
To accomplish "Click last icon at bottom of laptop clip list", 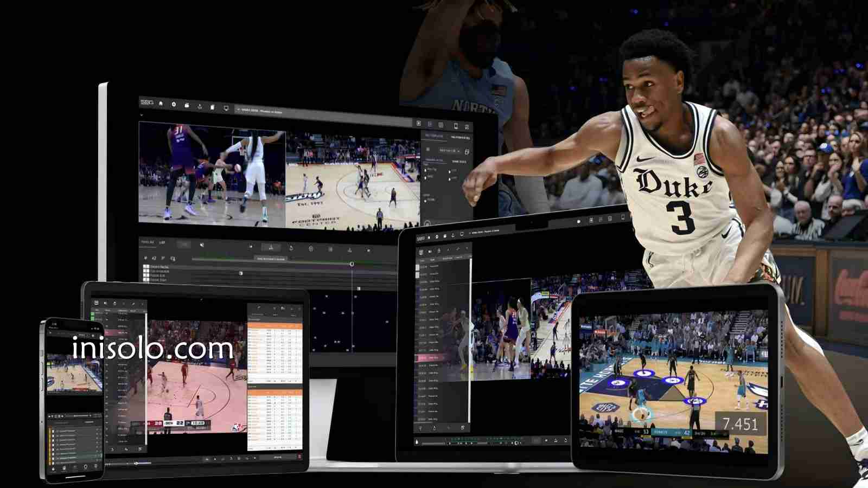I will (463, 427).
